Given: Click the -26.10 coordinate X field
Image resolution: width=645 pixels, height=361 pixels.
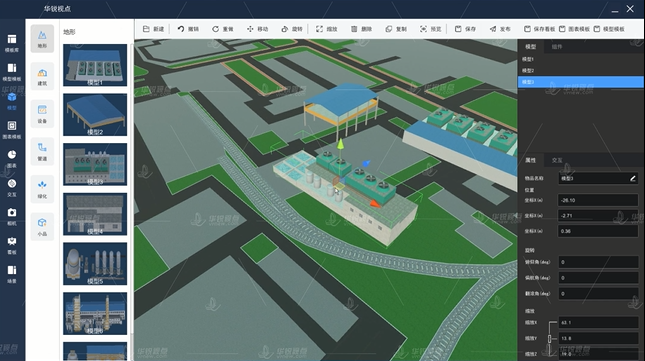Looking at the screenshot, I should tap(598, 200).
